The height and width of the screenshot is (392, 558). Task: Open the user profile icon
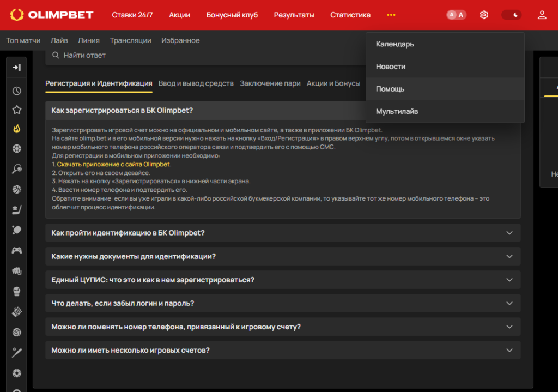(542, 15)
